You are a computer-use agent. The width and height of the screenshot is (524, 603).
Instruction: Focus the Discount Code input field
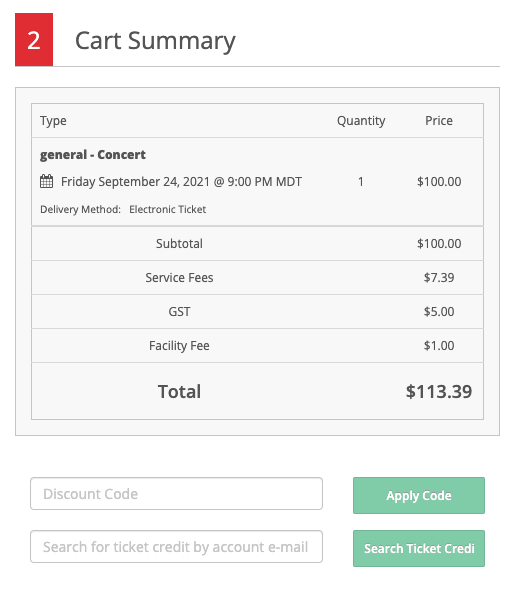[176, 494]
